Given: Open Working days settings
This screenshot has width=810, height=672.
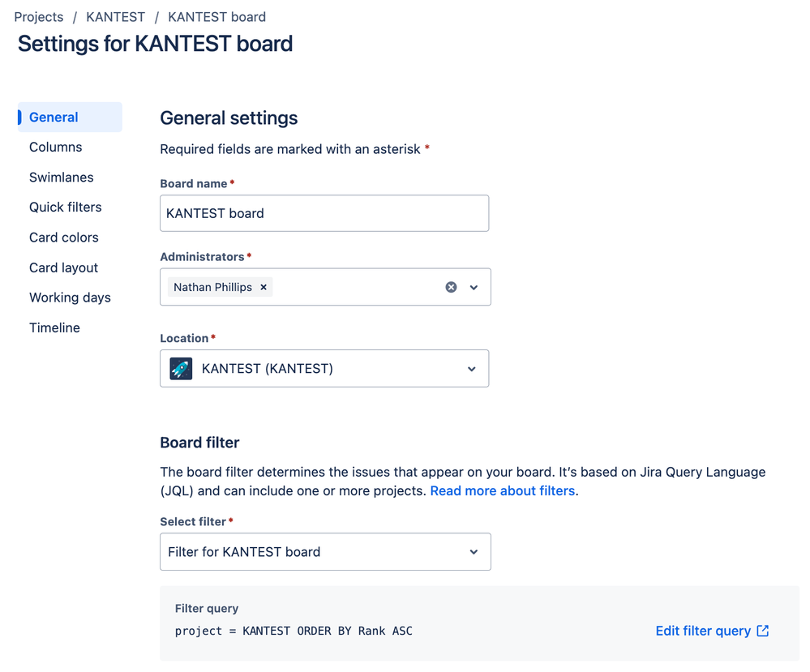Looking at the screenshot, I should tap(70, 297).
